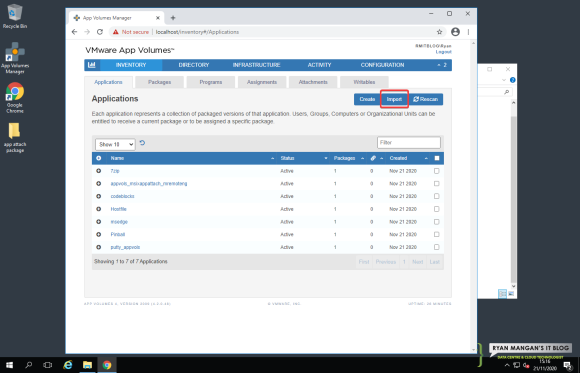Click the expand-all plus icon in table header
Viewport: 580px width, 373px height.
pyautogui.click(x=98, y=158)
